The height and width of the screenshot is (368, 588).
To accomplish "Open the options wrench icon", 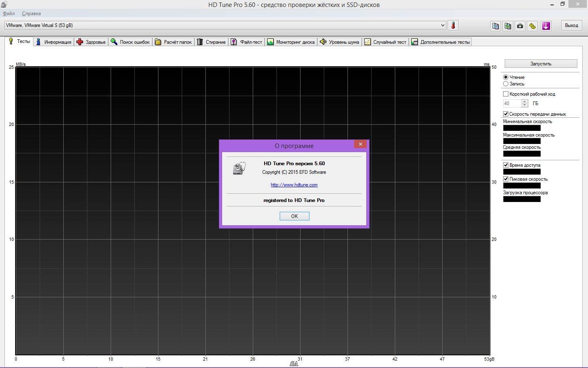I will [532, 26].
